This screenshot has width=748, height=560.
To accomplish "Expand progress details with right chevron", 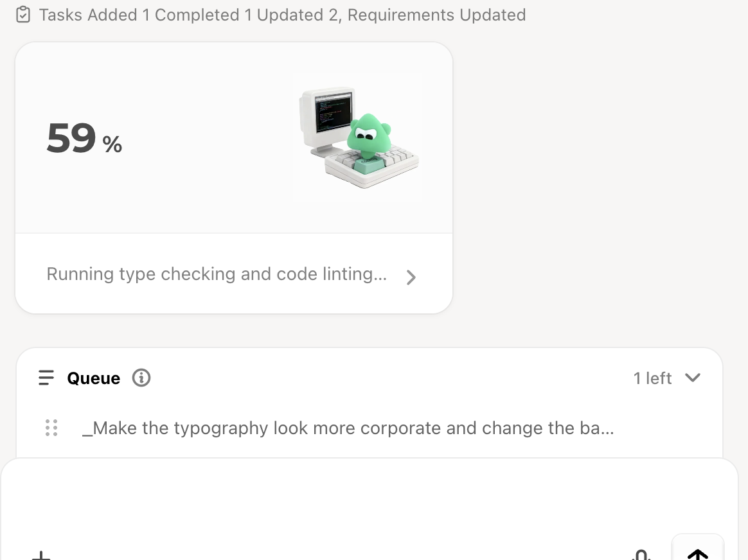I will pyautogui.click(x=411, y=277).
